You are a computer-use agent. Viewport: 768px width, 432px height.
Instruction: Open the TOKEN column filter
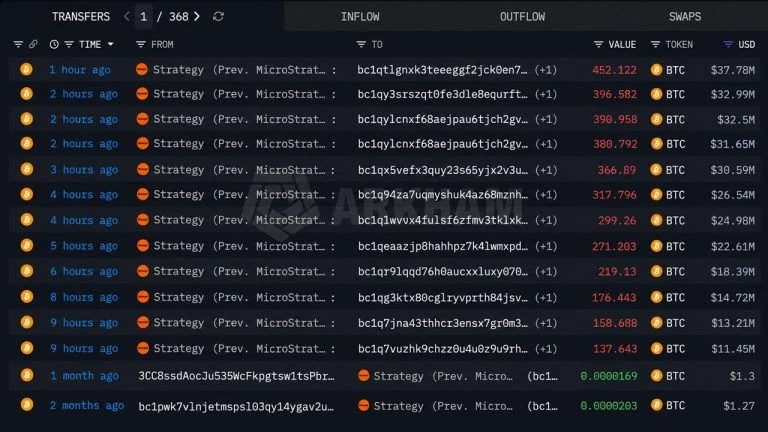pyautogui.click(x=655, y=45)
